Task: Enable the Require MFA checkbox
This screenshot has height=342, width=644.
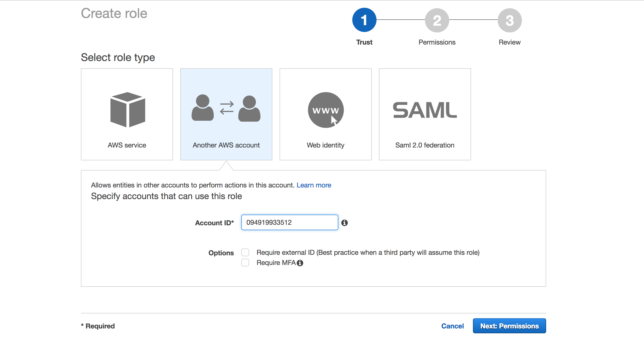Action: 245,263
